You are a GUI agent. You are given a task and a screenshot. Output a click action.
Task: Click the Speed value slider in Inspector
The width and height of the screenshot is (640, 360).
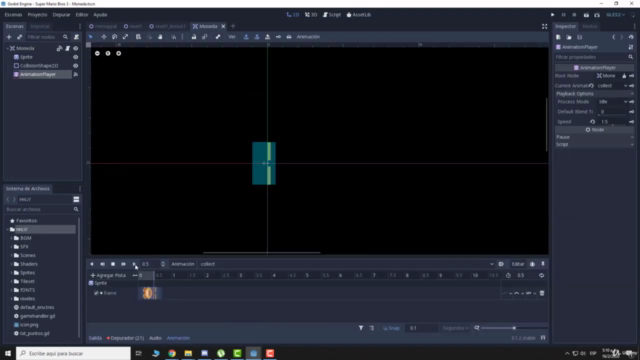tap(613, 122)
